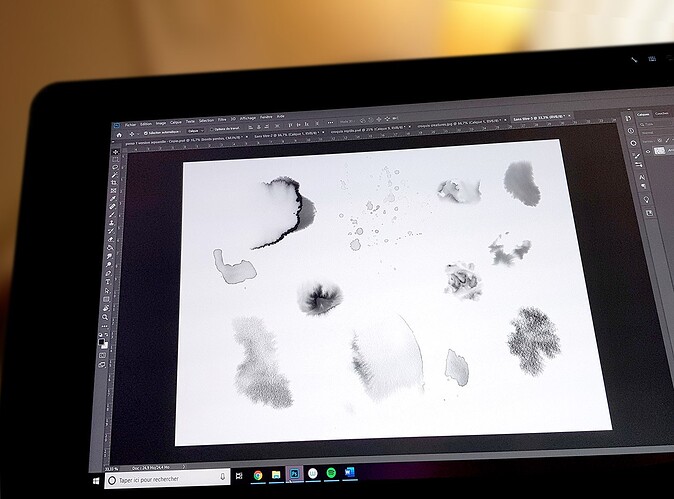The height and width of the screenshot is (499, 674).
Task: Select the Healing Brush tool
Action: (x=113, y=207)
